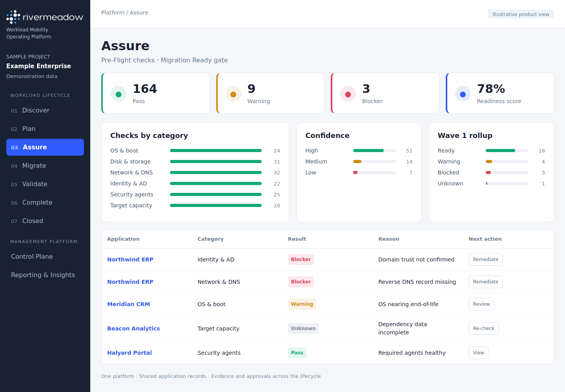Click the Example Enterprise project name

click(38, 66)
